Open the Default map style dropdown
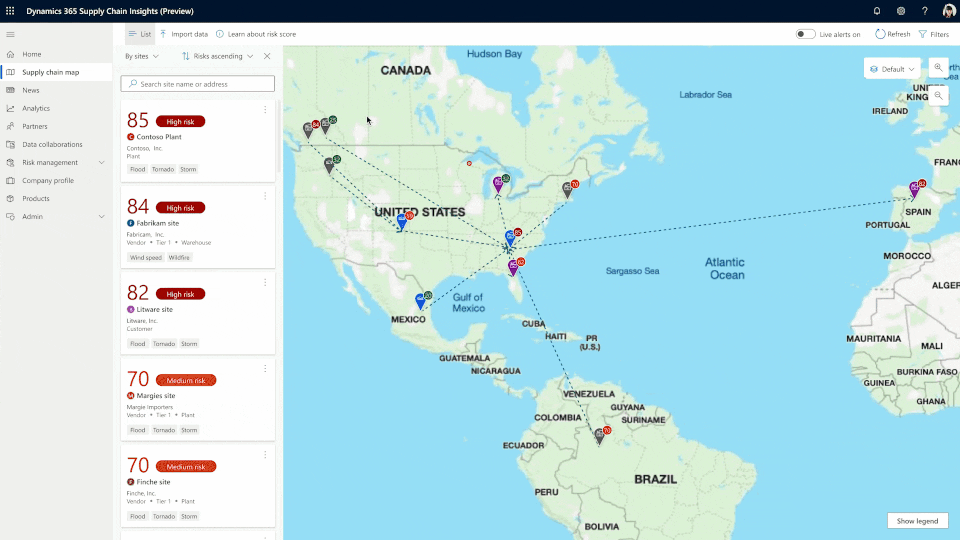The width and height of the screenshot is (960, 540). tap(892, 69)
